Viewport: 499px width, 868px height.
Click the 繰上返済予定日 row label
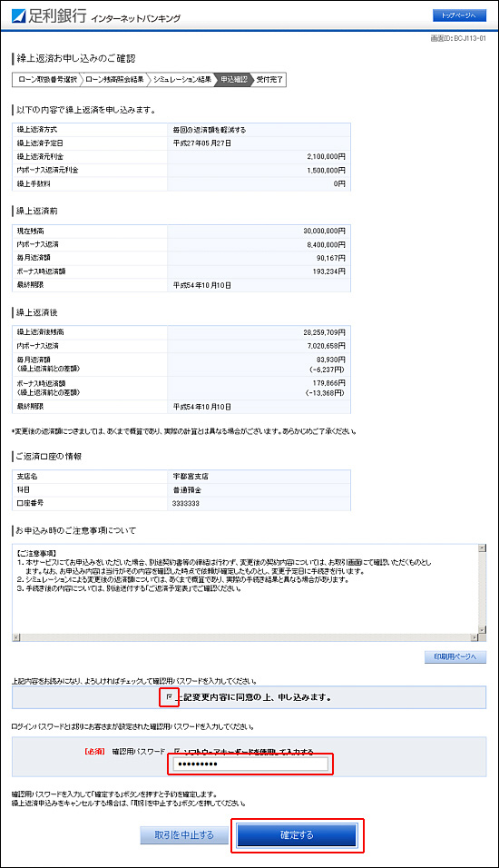point(41,143)
